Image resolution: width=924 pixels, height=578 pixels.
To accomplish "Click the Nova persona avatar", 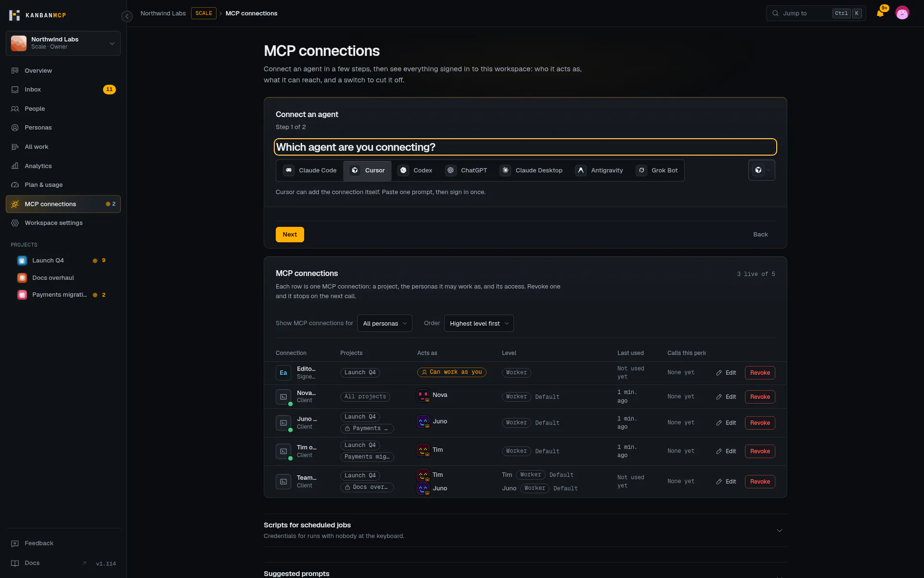I will tap(423, 395).
